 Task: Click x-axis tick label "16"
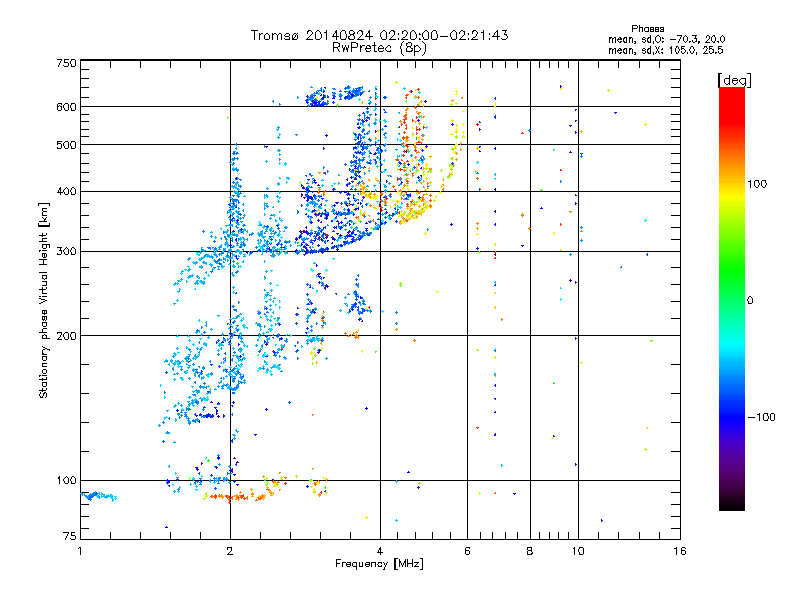click(680, 551)
